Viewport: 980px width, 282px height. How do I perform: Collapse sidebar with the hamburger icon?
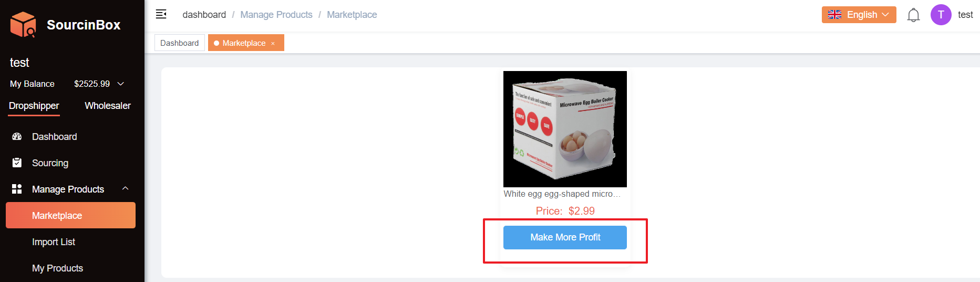pyautogui.click(x=161, y=14)
